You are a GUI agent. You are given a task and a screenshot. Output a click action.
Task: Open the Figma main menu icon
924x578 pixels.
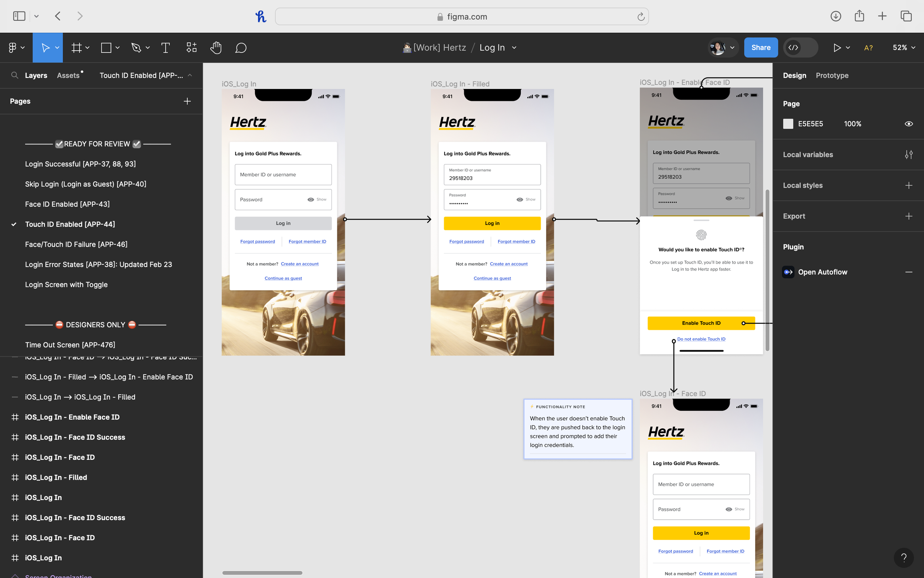[x=13, y=48]
